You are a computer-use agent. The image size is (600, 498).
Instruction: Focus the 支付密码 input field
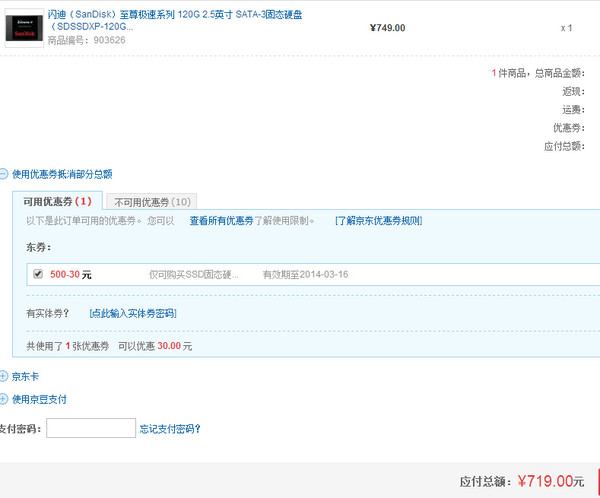point(91,428)
